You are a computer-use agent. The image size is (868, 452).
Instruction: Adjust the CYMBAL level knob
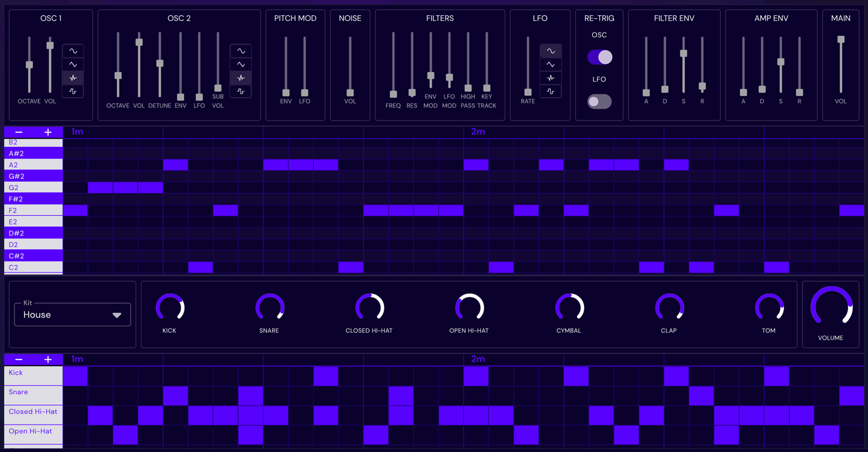(x=569, y=308)
